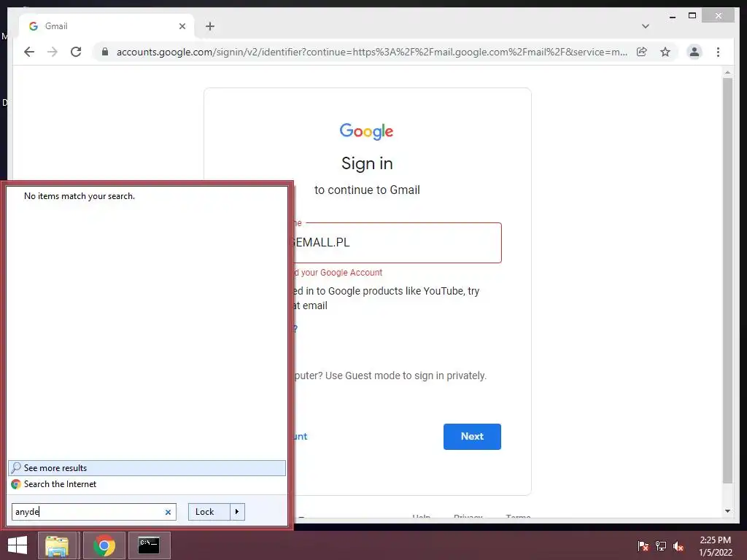Viewport: 747px width, 560px height.
Task: Click the Next button
Action: coord(472,437)
